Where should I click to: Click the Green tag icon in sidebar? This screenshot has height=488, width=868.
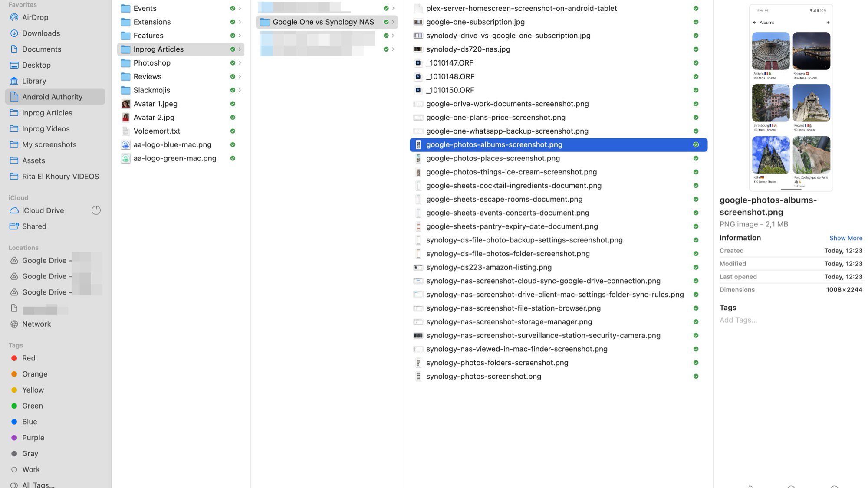[14, 405]
